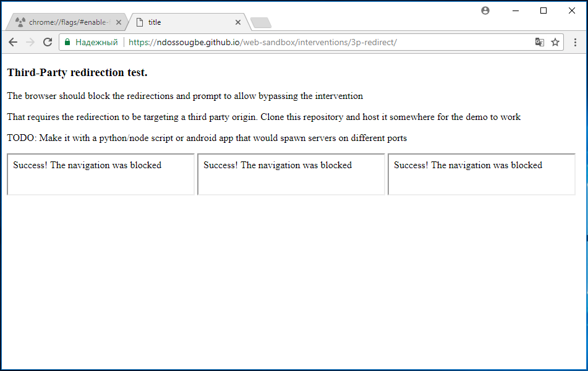The image size is (588, 371).
Task: Click the third blocked navigation frame
Action: pos(482,174)
